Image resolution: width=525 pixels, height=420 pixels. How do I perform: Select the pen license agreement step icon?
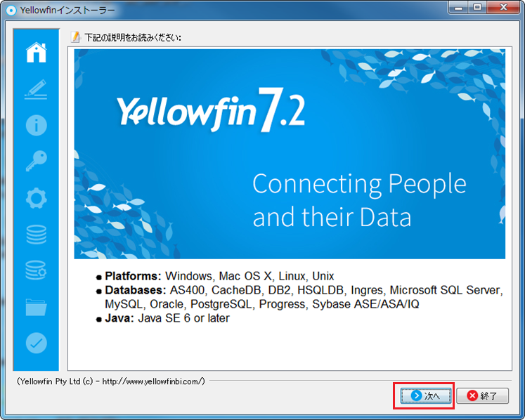(x=36, y=89)
